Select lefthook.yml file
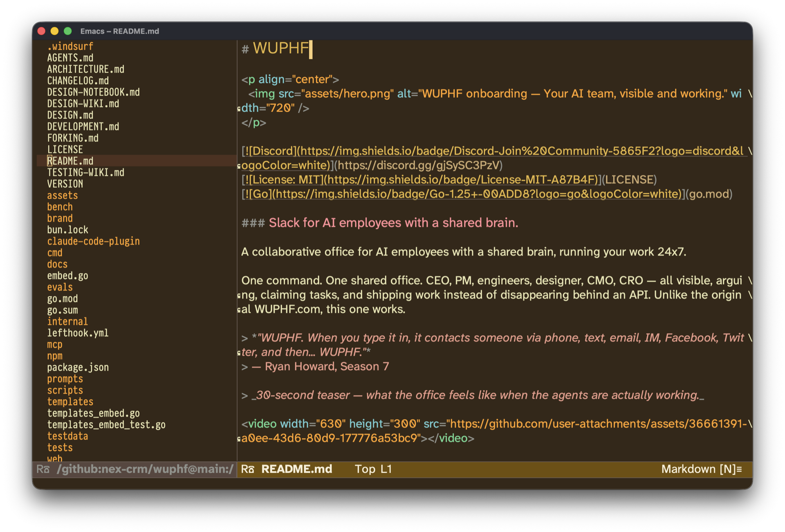This screenshot has width=785, height=532. tap(78, 332)
